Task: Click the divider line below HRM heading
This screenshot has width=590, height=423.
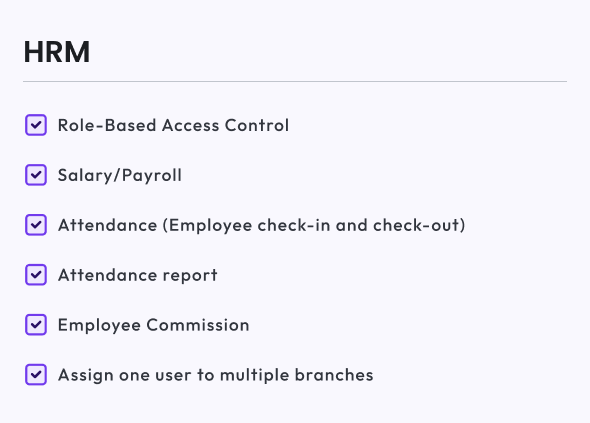Action: (x=295, y=81)
